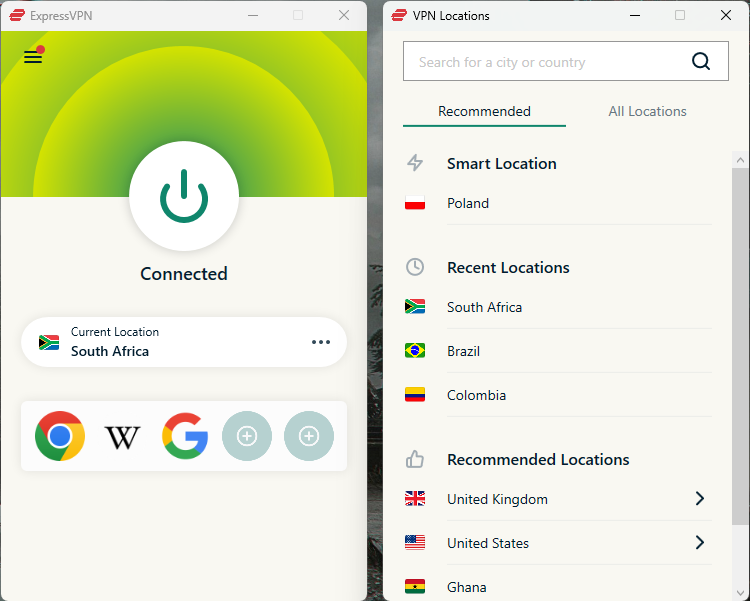Click the Ghana flag icon
The width and height of the screenshot is (750, 601).
(x=415, y=587)
